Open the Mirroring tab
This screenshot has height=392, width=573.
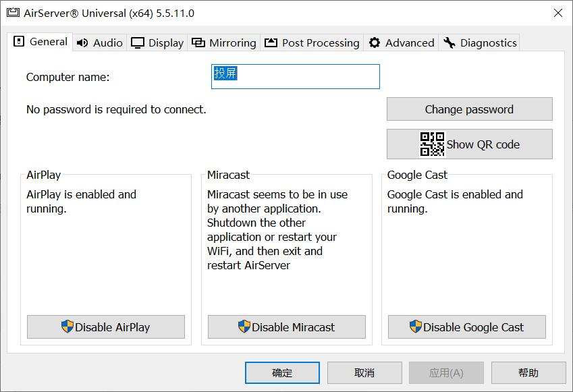[x=223, y=42]
